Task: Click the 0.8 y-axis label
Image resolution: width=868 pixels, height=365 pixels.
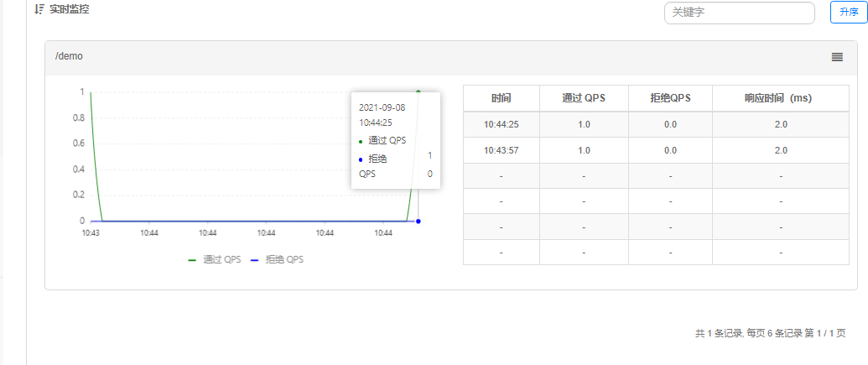Action: [x=78, y=117]
